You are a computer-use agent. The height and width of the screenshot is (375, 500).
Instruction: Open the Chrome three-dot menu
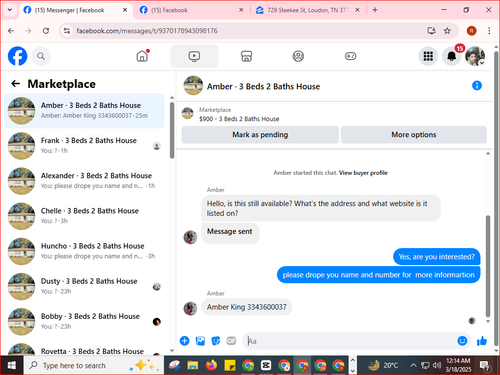tap(489, 31)
